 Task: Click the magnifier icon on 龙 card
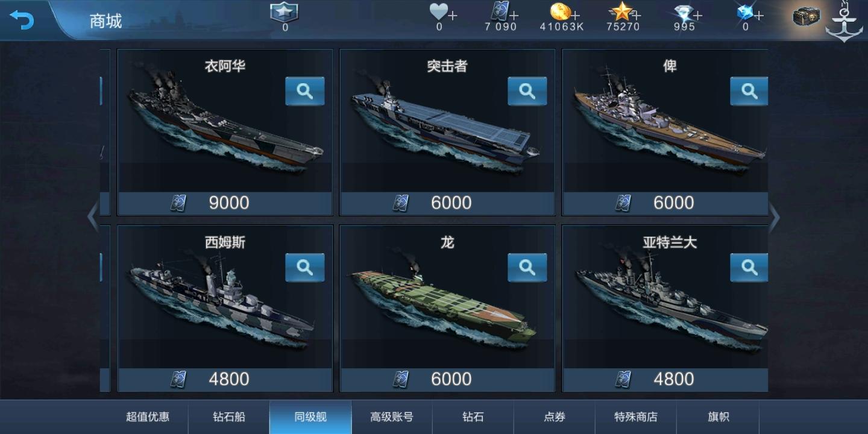pos(527,267)
